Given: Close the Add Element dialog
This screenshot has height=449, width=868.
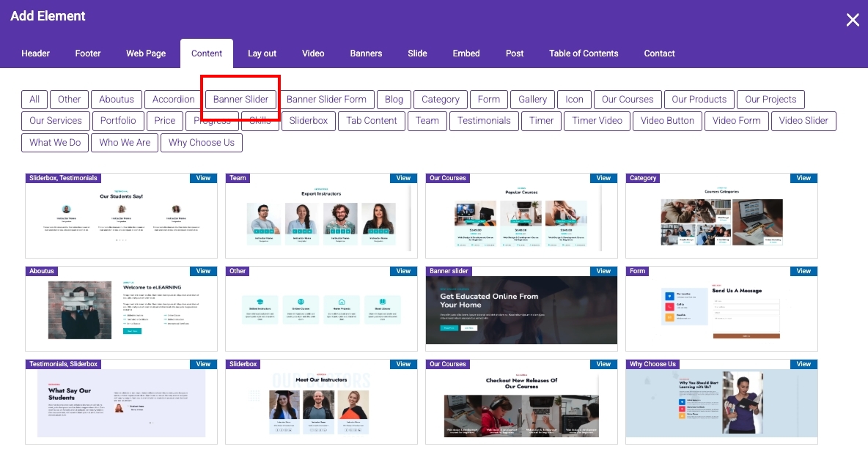Looking at the screenshot, I should point(853,20).
